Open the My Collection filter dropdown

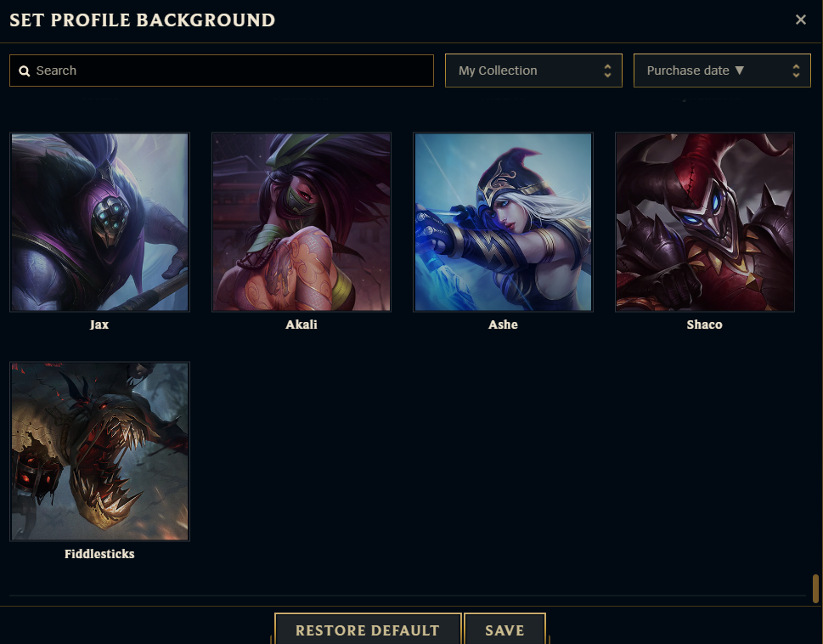click(x=533, y=71)
